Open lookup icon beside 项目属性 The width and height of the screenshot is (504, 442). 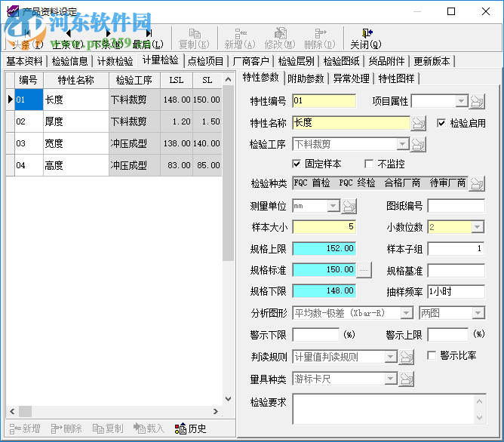[477, 102]
